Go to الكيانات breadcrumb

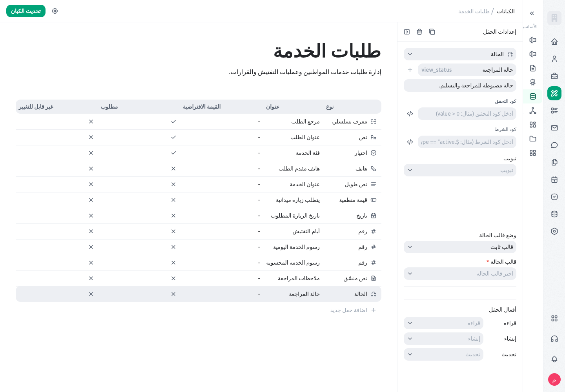coord(506,11)
